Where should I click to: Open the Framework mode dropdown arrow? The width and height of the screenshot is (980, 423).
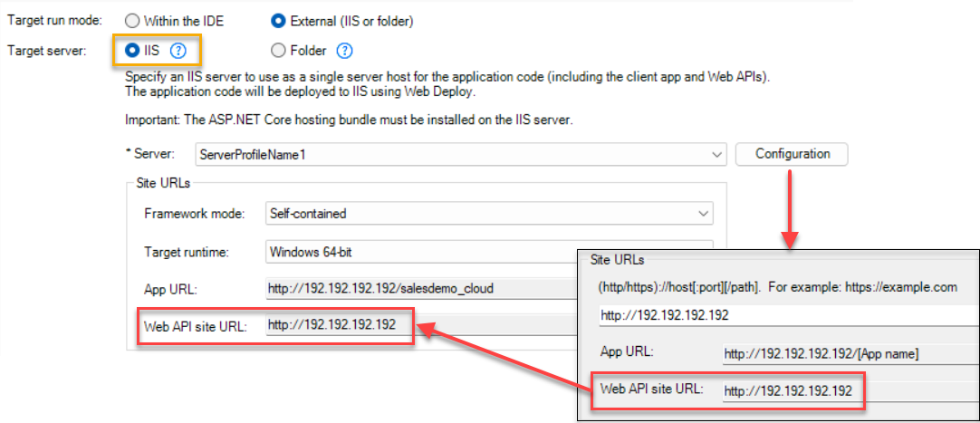[704, 214]
